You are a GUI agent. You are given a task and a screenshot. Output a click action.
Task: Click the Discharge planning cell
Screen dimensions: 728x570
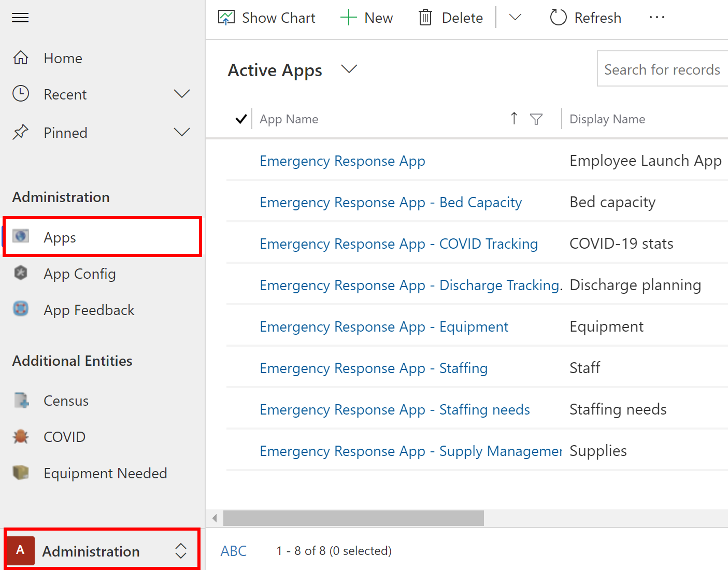[x=635, y=285]
